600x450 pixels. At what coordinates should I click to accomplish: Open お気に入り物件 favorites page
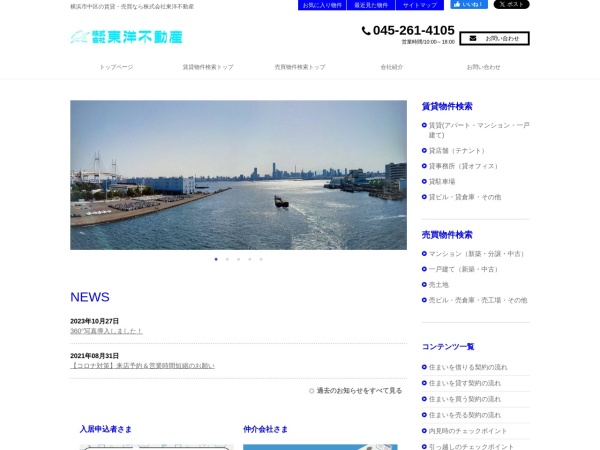point(322,5)
